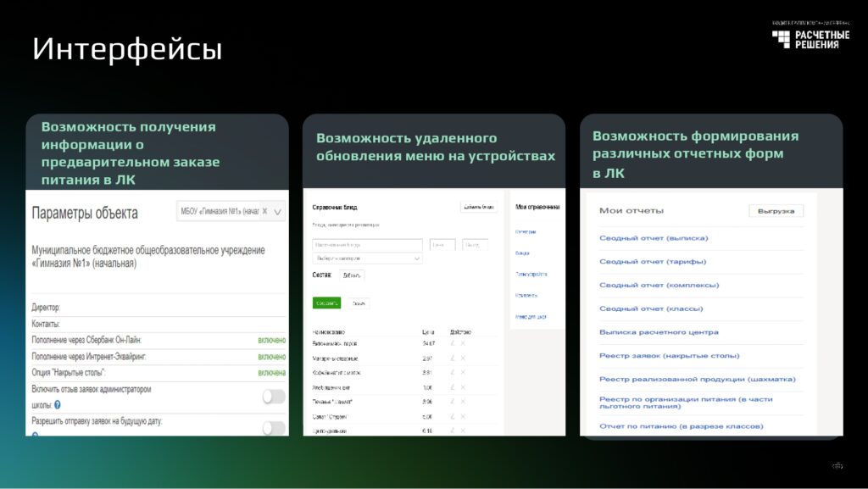The image size is (868, 489).
Task: Click the 'Выгрузка' button in Мои отчеты
Action: [776, 211]
